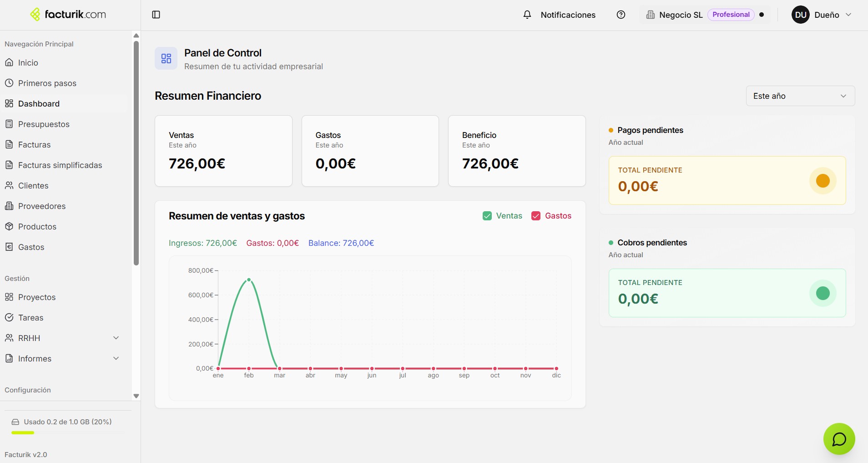Open the Este año period dropdown

(x=800, y=96)
